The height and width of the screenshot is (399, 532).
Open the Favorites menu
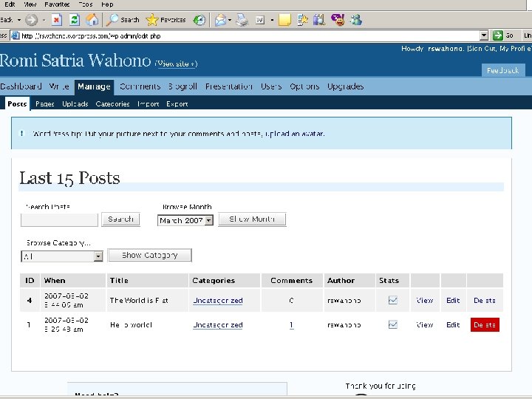[57, 4]
